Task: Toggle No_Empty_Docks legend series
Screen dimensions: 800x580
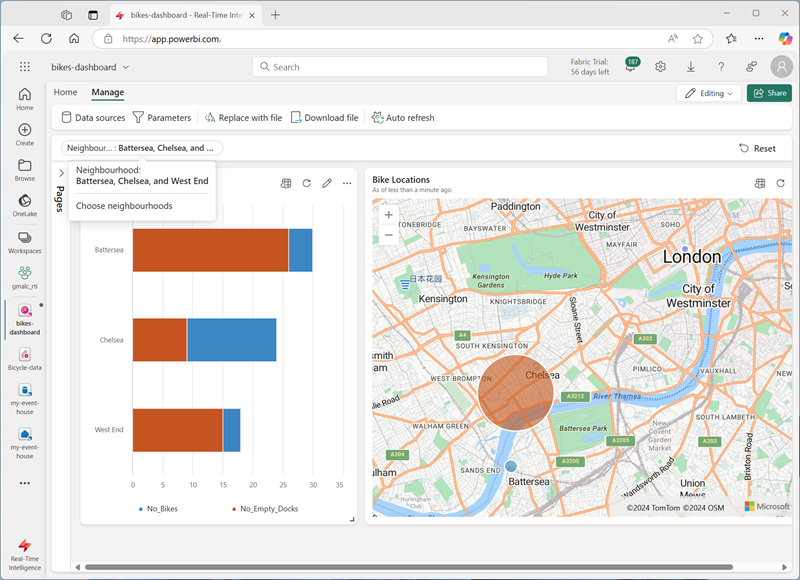Action: pos(265,509)
